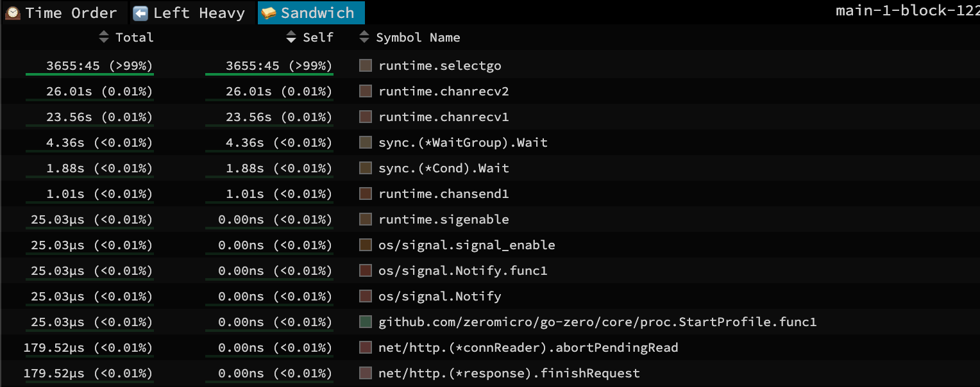
Task: Click swatch next to sync.(*WaitGroup).Wait
Action: pos(366,142)
